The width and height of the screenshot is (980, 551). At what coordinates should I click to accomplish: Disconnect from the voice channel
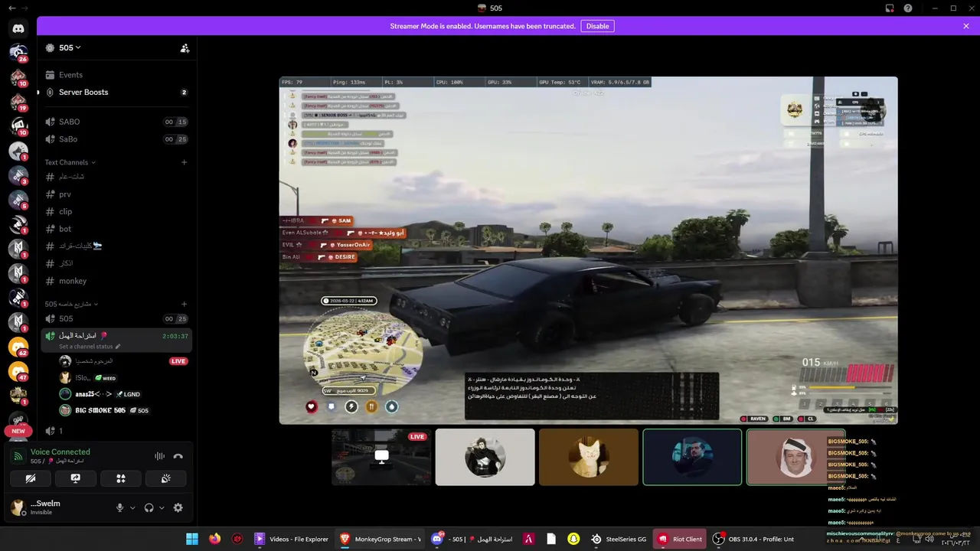(178, 456)
